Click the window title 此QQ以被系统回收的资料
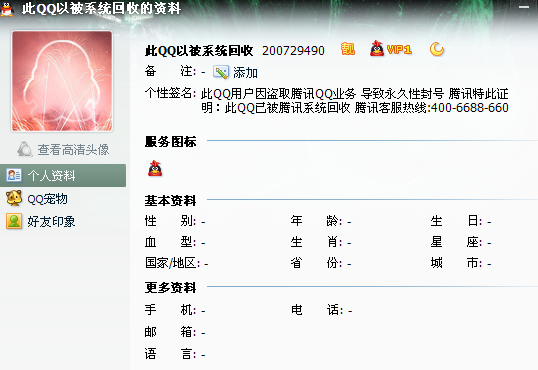538x370 pixels. click(102, 8)
